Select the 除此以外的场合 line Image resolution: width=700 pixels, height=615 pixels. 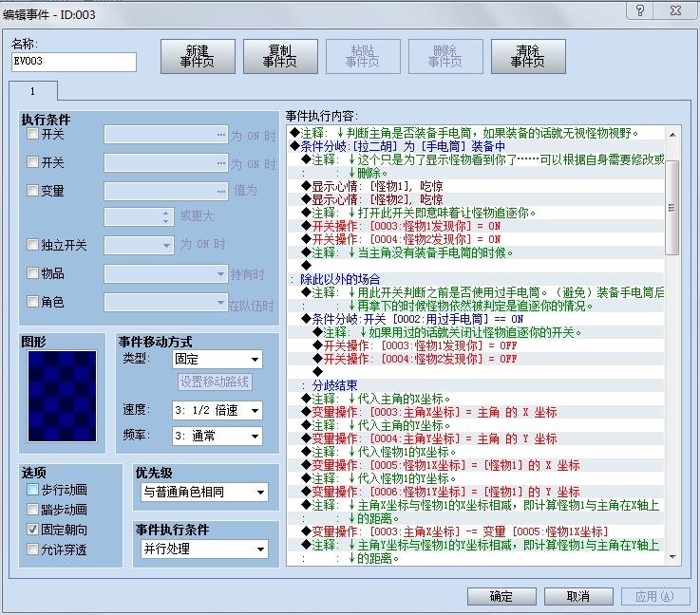(x=476, y=279)
